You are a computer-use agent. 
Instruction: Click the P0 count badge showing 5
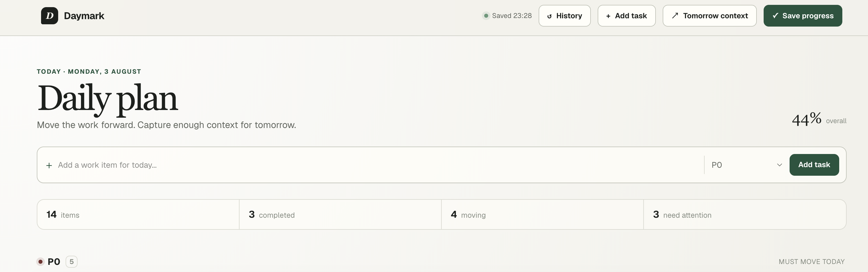[x=72, y=261]
